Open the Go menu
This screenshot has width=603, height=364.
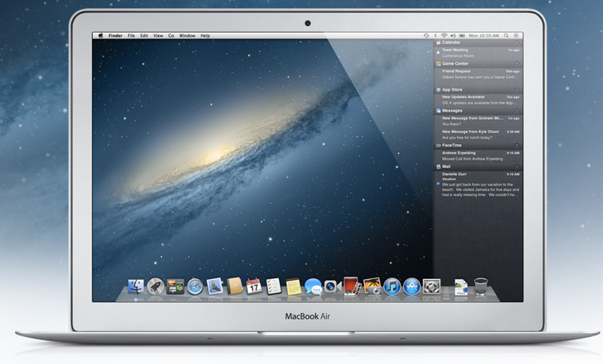click(x=171, y=35)
